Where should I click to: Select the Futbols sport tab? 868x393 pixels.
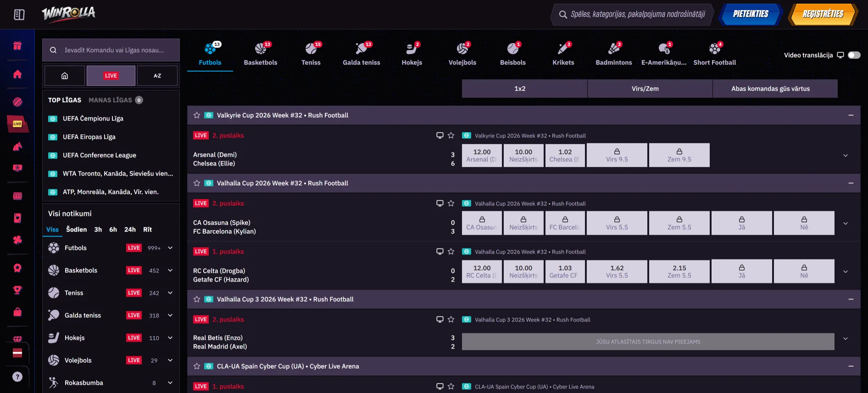210,54
